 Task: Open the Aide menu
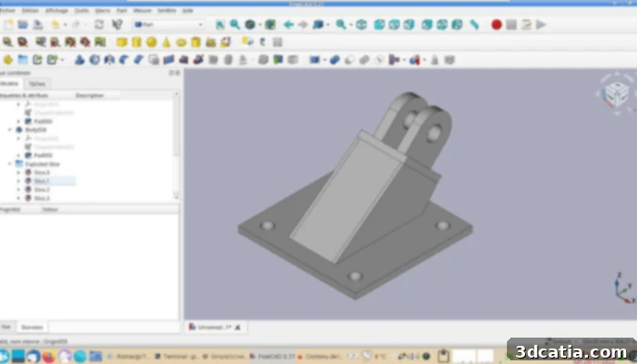tap(187, 11)
